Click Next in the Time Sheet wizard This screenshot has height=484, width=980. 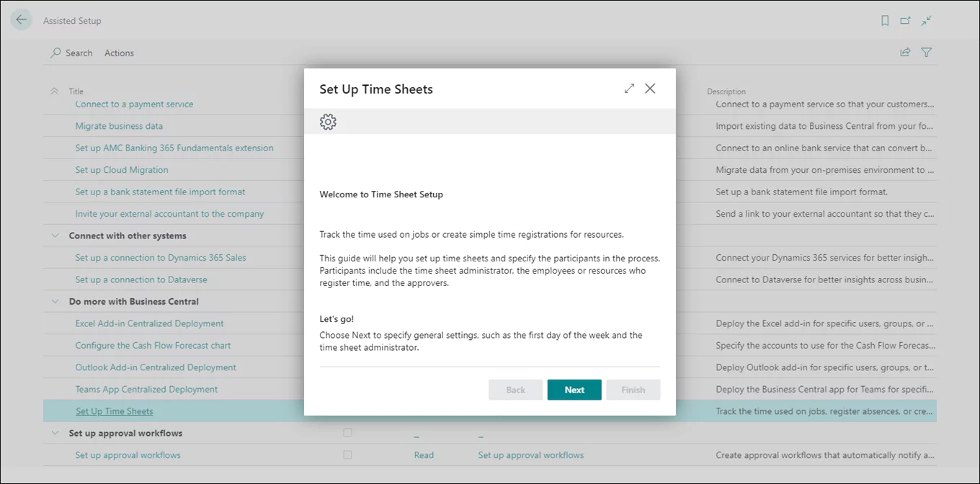(x=574, y=390)
